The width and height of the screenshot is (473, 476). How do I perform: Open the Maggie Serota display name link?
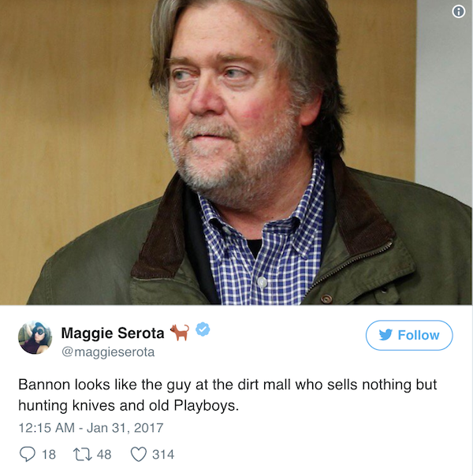[113, 333]
